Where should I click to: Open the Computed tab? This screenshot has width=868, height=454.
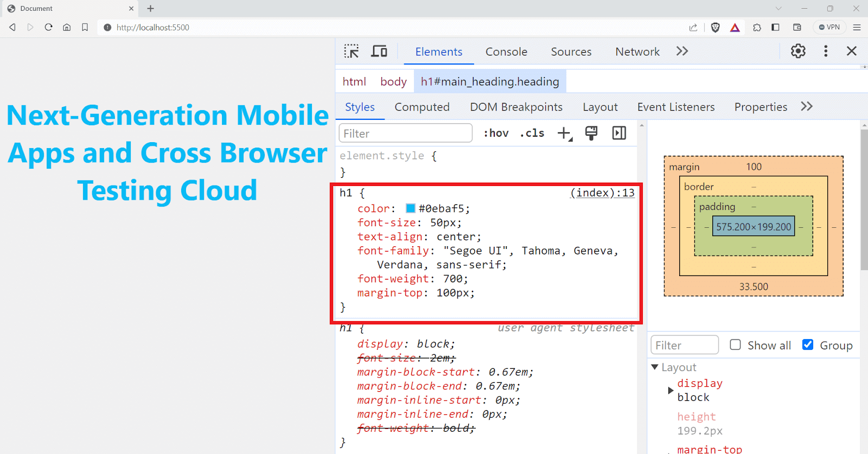coord(422,107)
